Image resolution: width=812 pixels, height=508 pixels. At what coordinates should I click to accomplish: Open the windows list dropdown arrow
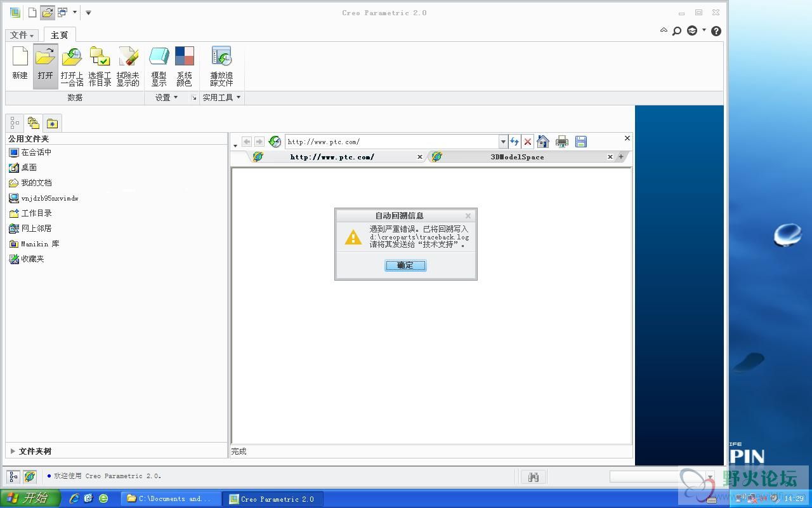[75, 12]
